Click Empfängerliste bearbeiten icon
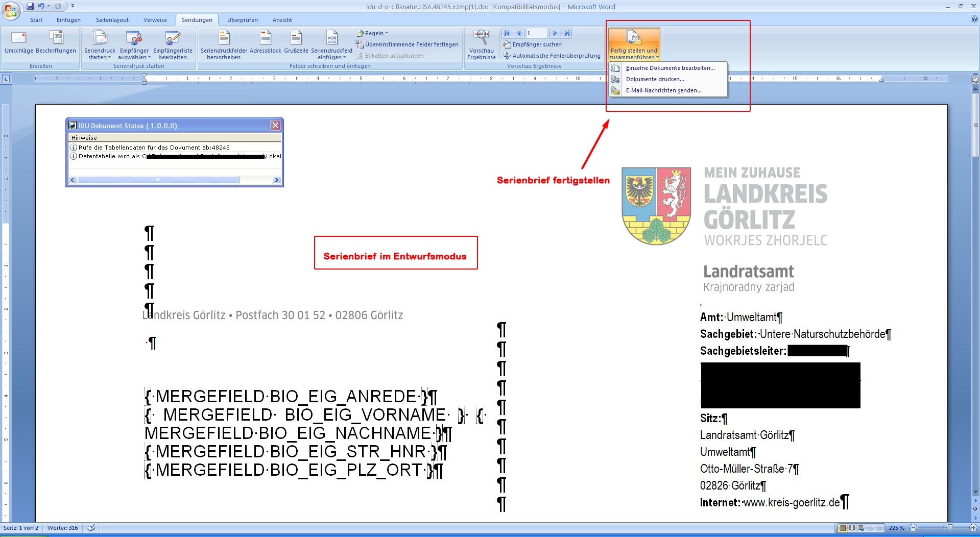The height and width of the screenshot is (537, 980). pos(173,38)
